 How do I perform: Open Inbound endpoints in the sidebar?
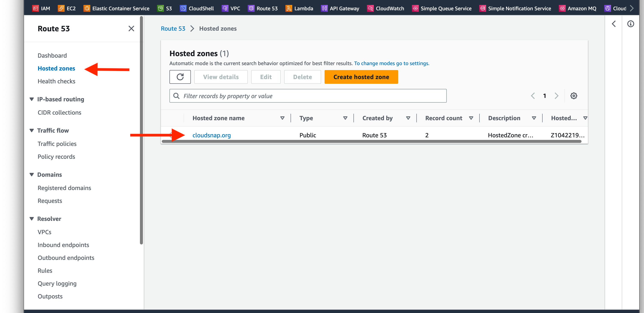pos(63,245)
